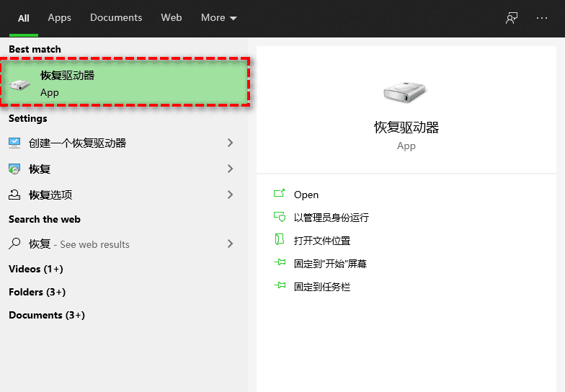Click the web search magnifier icon
Screen dimensions: 565x392
point(14,244)
